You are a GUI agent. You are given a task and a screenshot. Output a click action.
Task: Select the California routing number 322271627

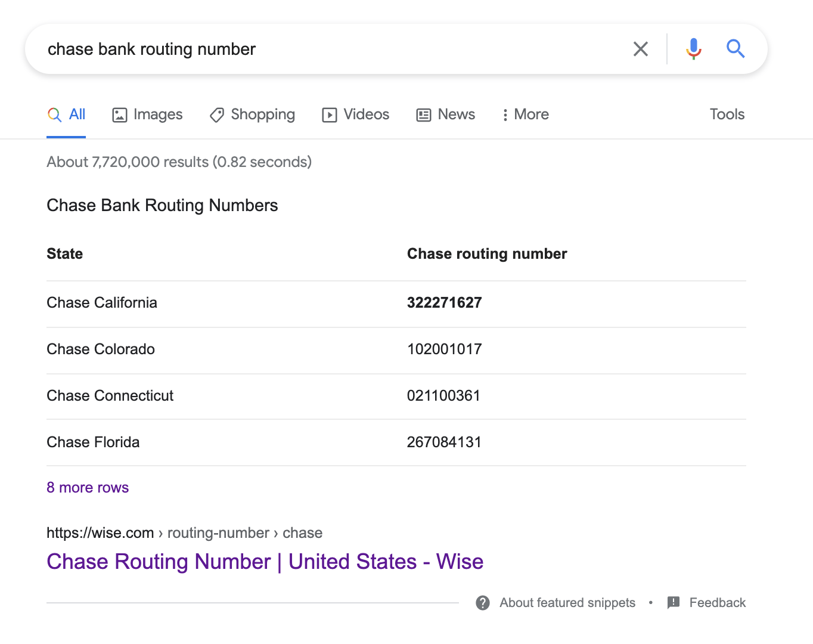[444, 303]
